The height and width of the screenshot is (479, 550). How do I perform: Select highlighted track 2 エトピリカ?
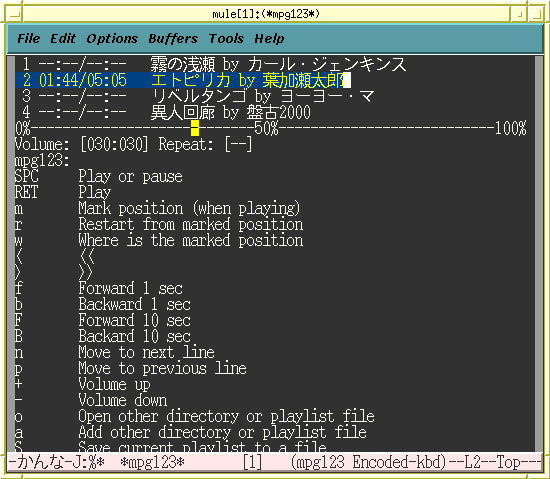pyautogui.click(x=182, y=80)
